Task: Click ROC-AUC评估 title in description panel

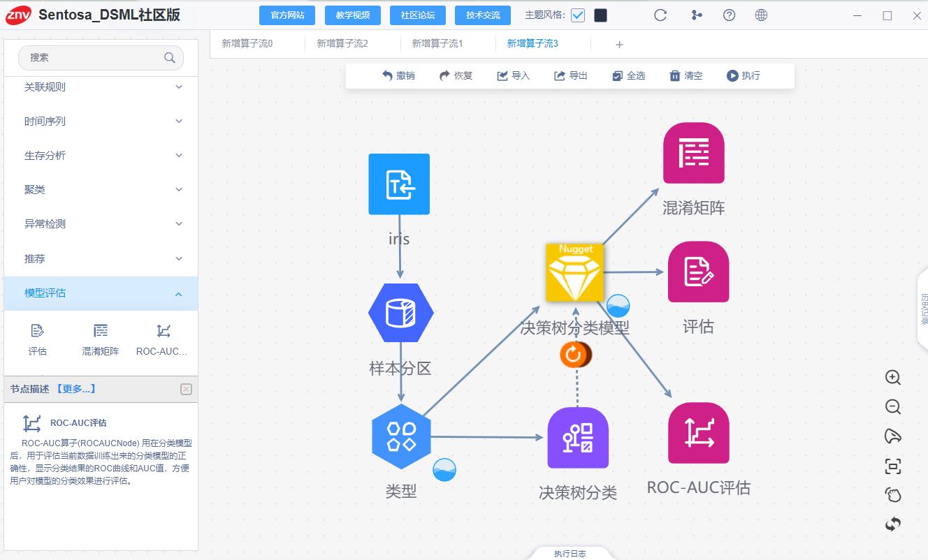Action: point(78,423)
